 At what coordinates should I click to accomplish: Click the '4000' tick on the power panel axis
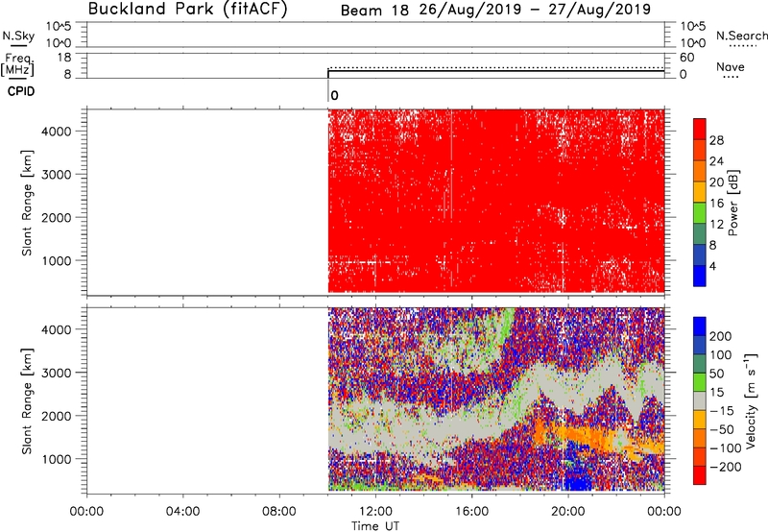57,132
